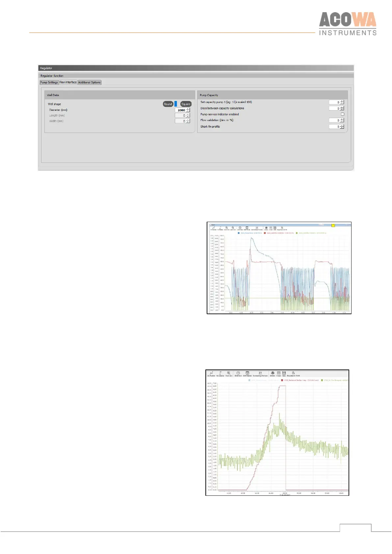Click the Diameter (mm) spinner arrows
392x554 pixels.
pyautogui.click(x=188, y=110)
